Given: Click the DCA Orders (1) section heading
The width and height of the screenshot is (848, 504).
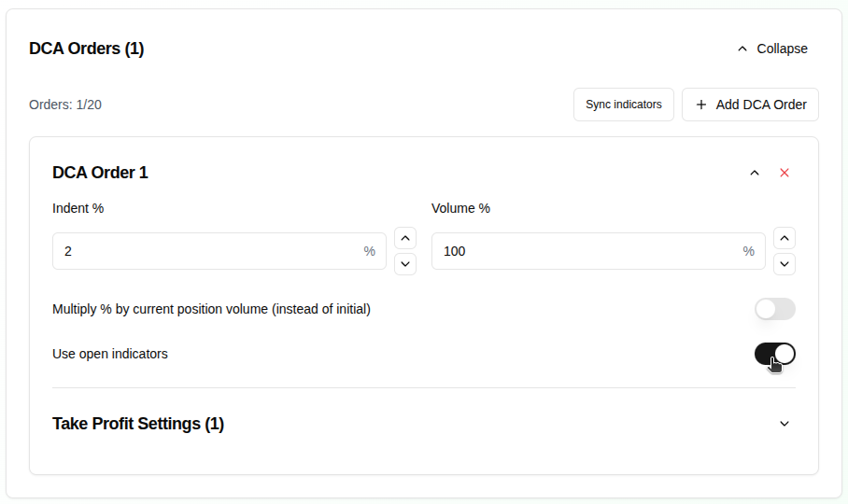Looking at the screenshot, I should pos(87,49).
